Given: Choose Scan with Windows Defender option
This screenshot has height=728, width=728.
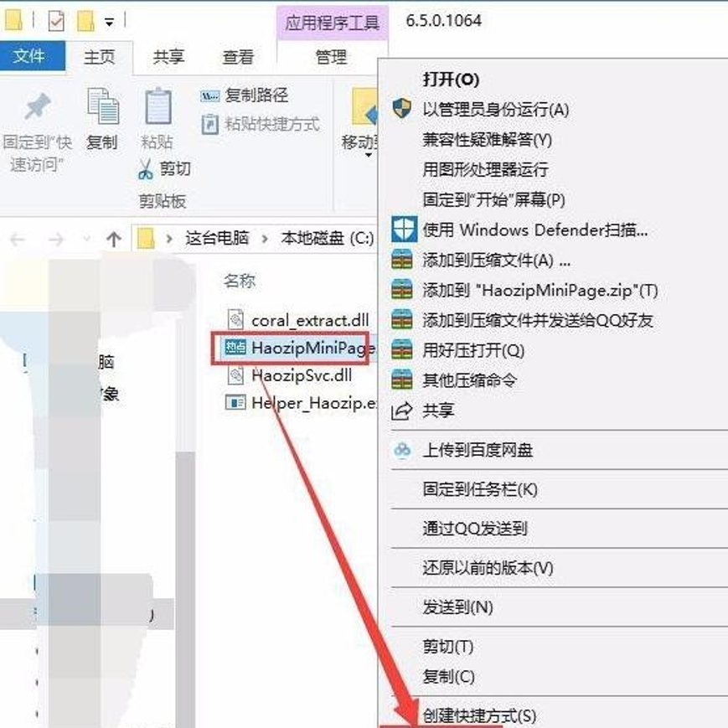Looking at the screenshot, I should tap(534, 230).
